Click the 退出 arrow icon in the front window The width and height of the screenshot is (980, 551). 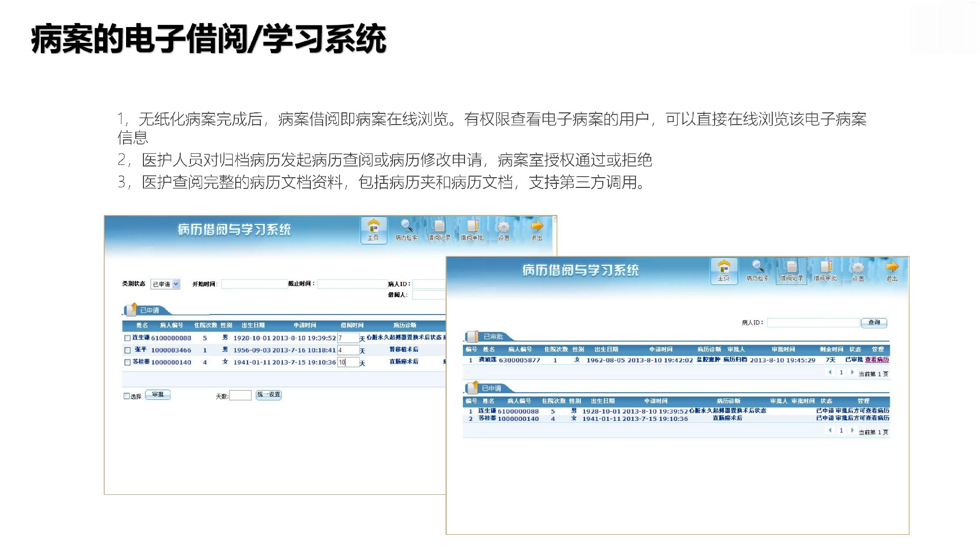892,271
